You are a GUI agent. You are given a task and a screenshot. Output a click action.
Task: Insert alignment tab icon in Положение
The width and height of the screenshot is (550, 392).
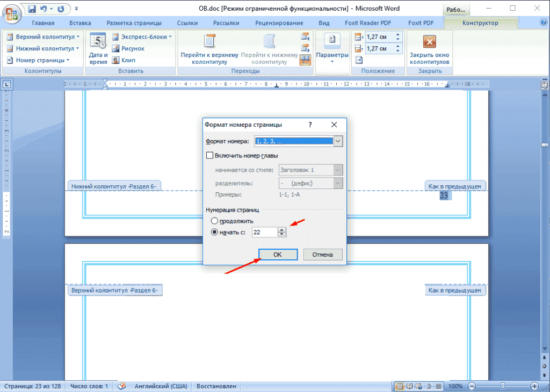[358, 60]
